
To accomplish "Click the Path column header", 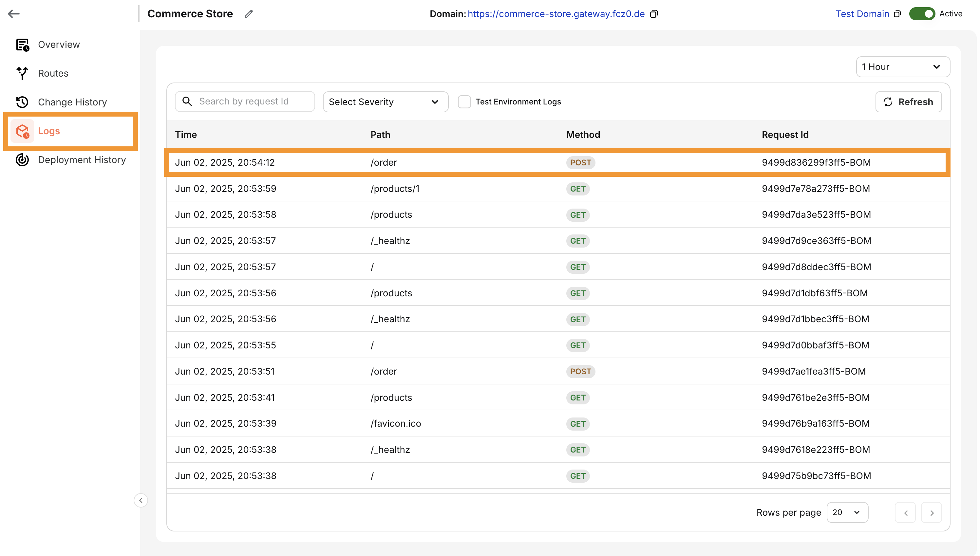I will [x=380, y=135].
